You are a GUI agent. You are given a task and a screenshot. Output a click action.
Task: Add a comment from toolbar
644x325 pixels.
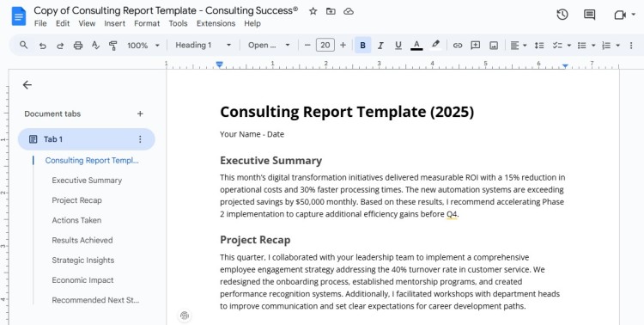pos(475,46)
